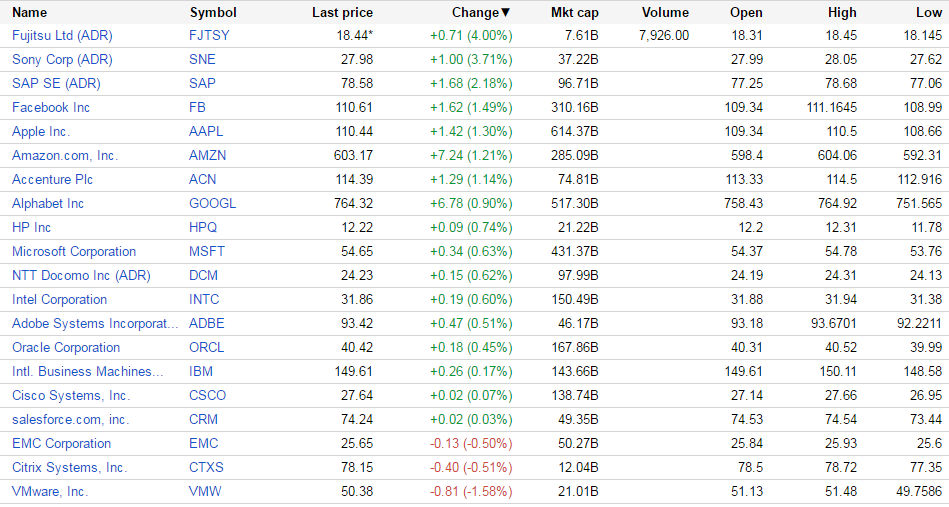This screenshot has width=949, height=507.
Task: Click the Symbol column header
Action: click(213, 13)
